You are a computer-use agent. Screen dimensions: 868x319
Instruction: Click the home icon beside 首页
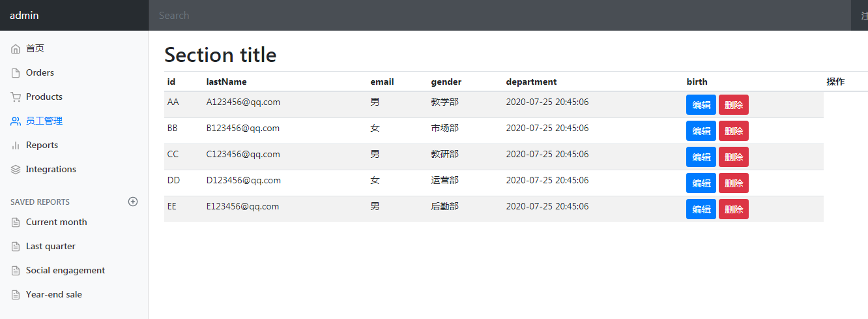click(x=16, y=49)
